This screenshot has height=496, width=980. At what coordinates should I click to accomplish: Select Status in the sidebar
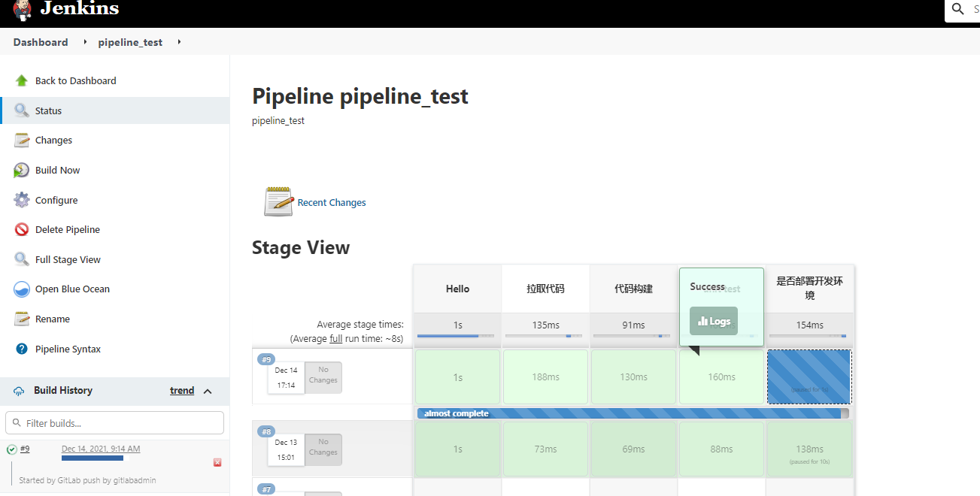tap(48, 110)
